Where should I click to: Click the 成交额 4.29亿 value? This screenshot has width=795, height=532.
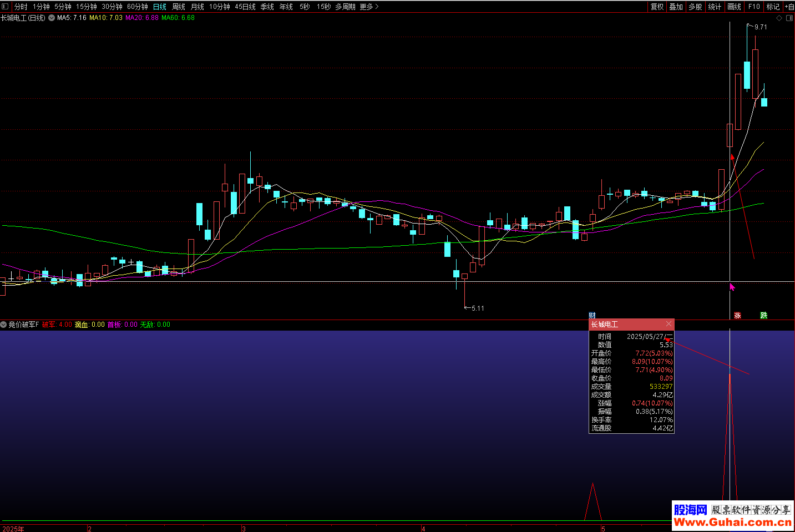coord(662,395)
